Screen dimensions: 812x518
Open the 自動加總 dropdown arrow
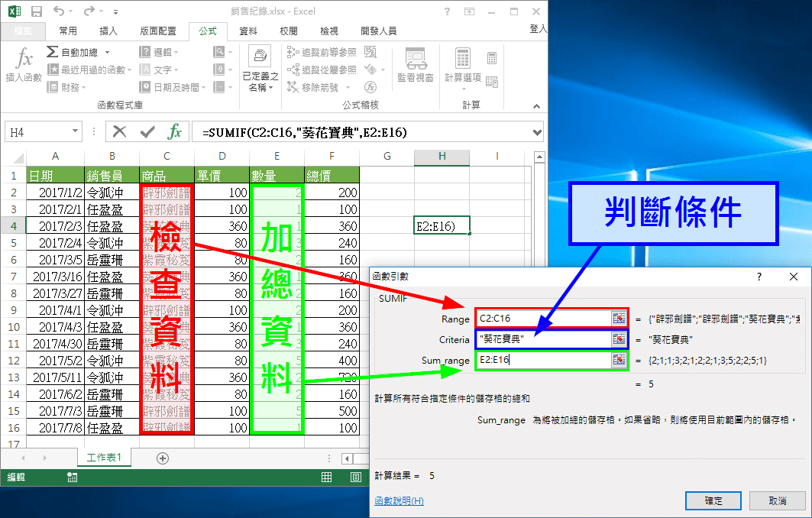pyautogui.click(x=108, y=53)
